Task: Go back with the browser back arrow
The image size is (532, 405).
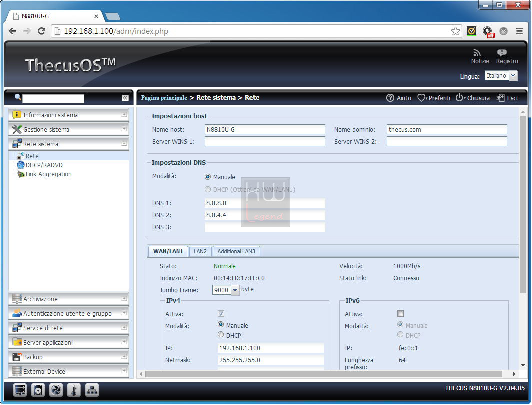Action: point(12,31)
